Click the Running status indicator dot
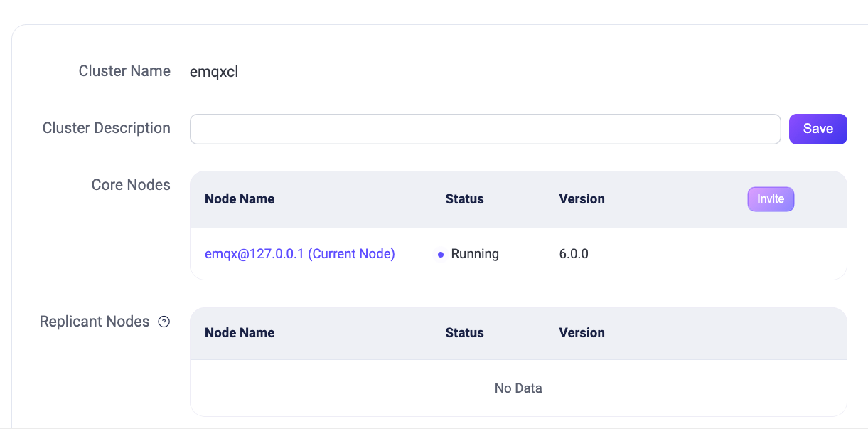Image resolution: width=868 pixels, height=429 pixels. (x=441, y=254)
